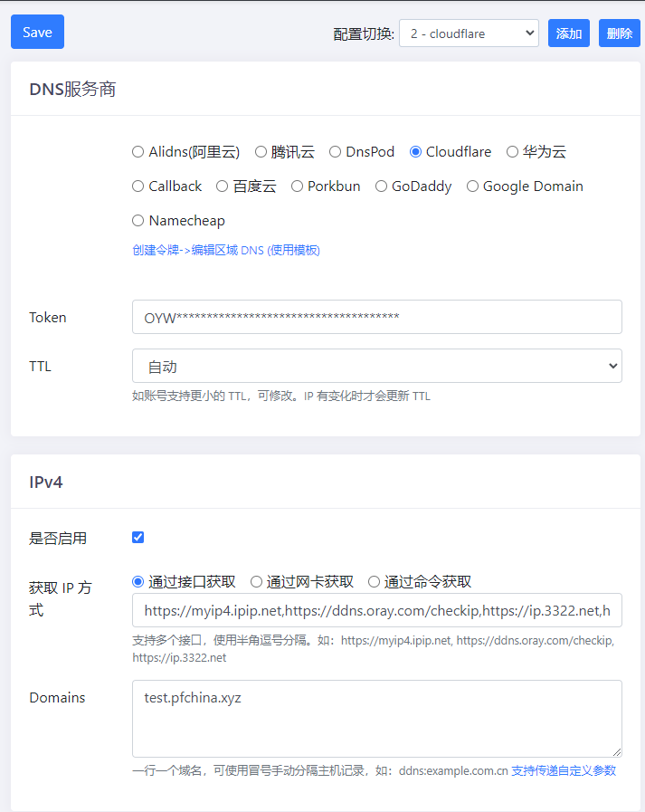The height and width of the screenshot is (812, 645).
Task: Select 通过网卡获取 IP method
Action: pos(257,582)
